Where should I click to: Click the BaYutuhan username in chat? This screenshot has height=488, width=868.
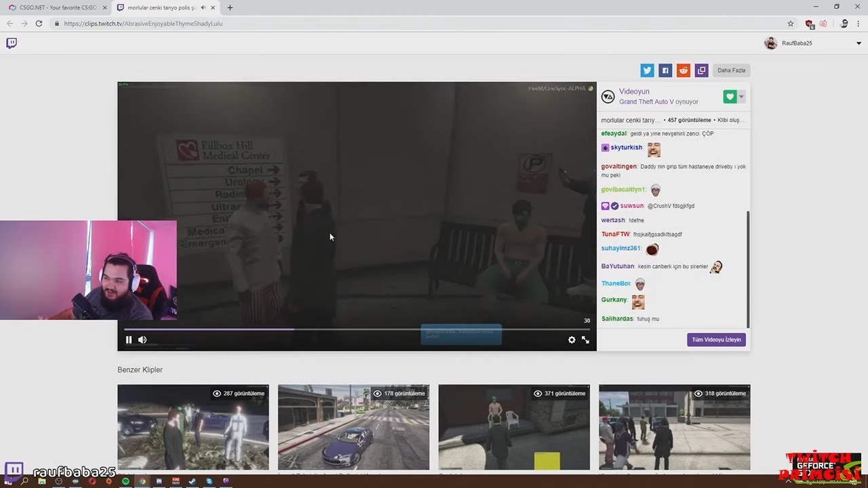point(617,267)
